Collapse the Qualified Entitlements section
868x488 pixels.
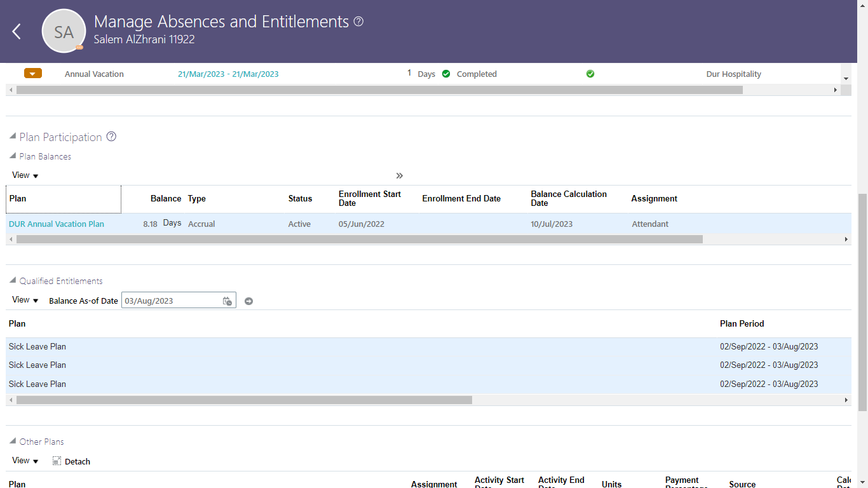coord(11,280)
